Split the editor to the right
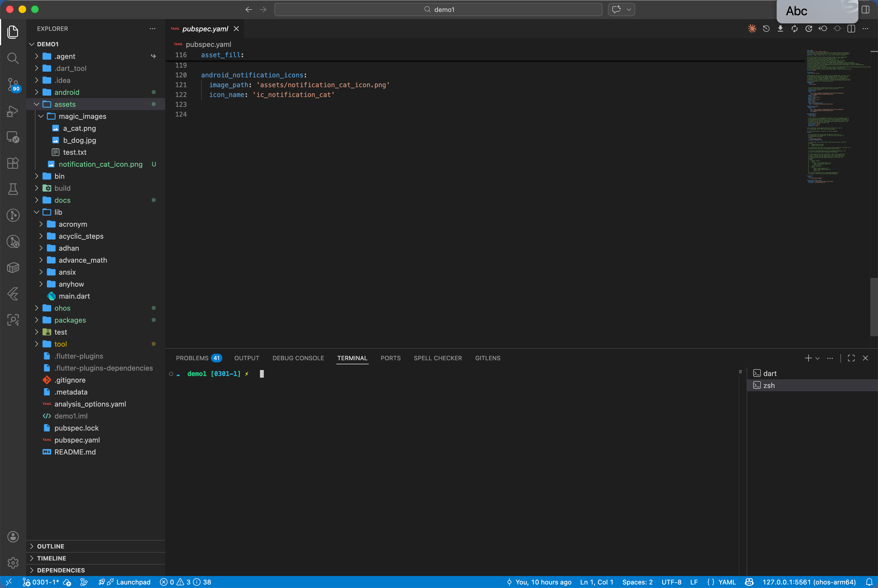The height and width of the screenshot is (588, 878). pos(851,29)
